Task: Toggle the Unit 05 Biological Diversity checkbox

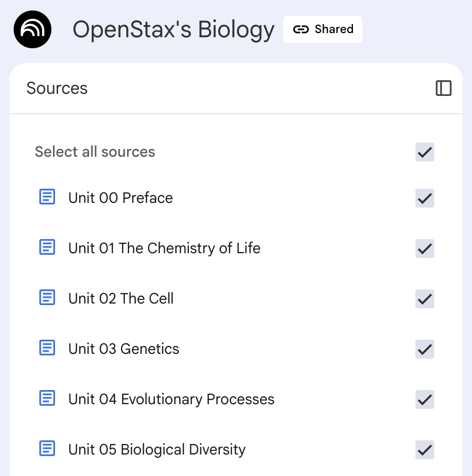Action: [x=424, y=450]
